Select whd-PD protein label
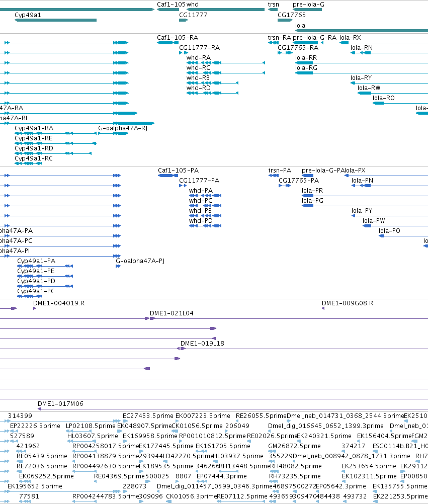 tap(201, 221)
